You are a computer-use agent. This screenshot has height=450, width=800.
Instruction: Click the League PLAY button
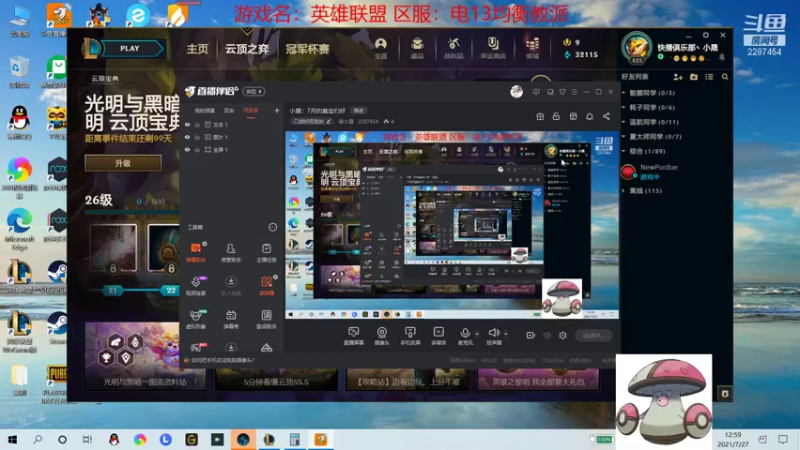click(x=130, y=48)
